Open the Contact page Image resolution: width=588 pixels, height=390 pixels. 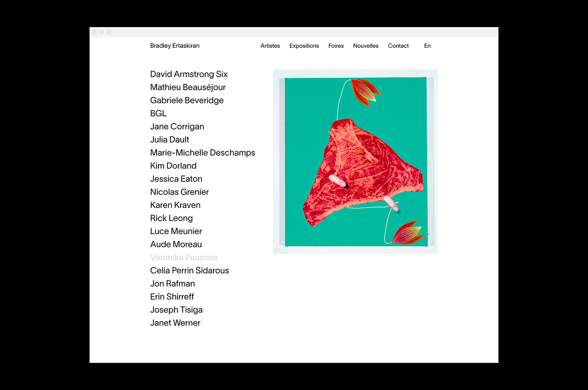[398, 46]
